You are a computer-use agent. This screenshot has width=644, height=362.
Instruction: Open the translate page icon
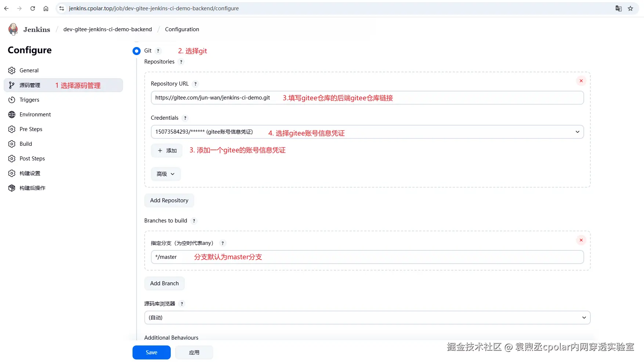[x=619, y=8]
